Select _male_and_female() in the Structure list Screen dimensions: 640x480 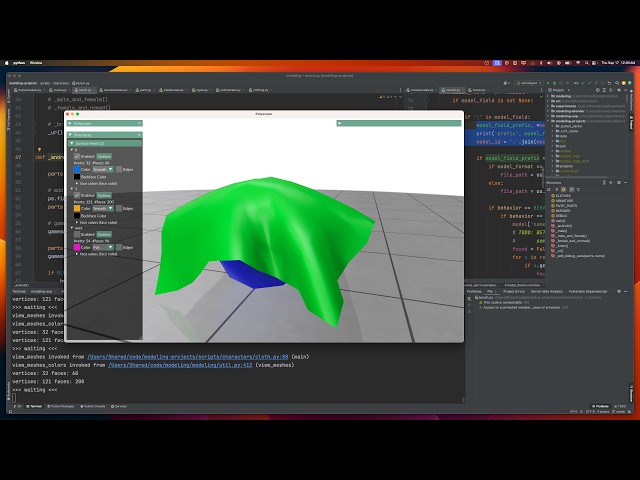(571, 236)
